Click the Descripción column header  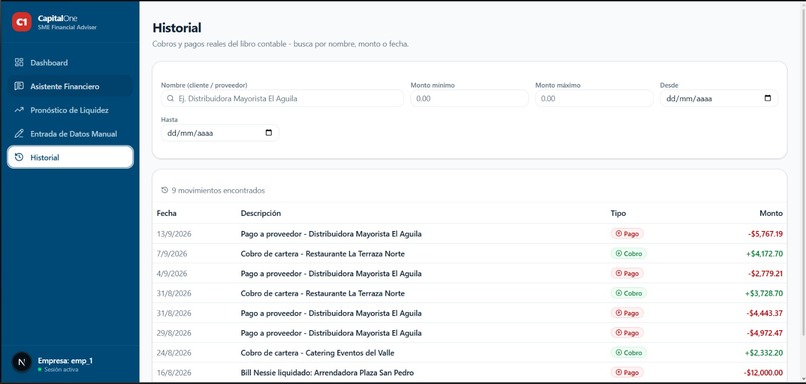pos(261,213)
